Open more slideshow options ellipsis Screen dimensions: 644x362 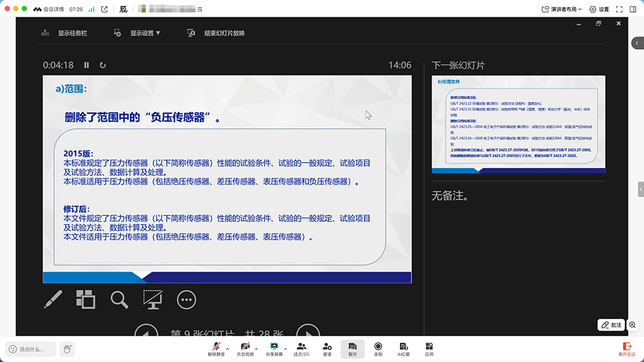pyautogui.click(x=186, y=299)
